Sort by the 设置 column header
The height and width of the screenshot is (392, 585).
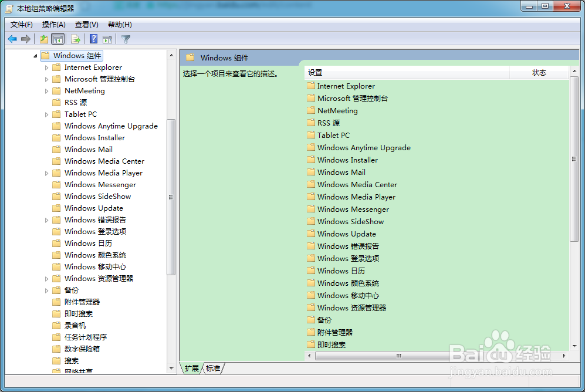pos(407,73)
